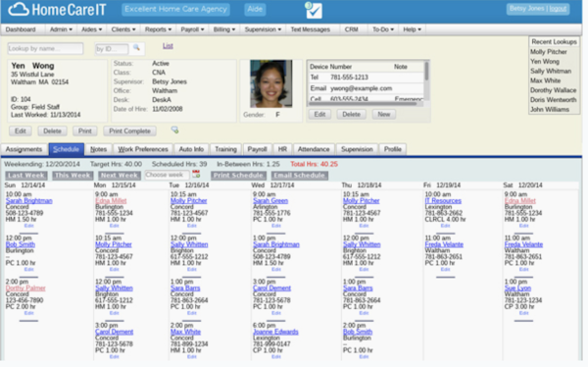Expand the Payroll menu in navigation bar
Image resolution: width=588 pixels, height=367 pixels.
[192, 29]
